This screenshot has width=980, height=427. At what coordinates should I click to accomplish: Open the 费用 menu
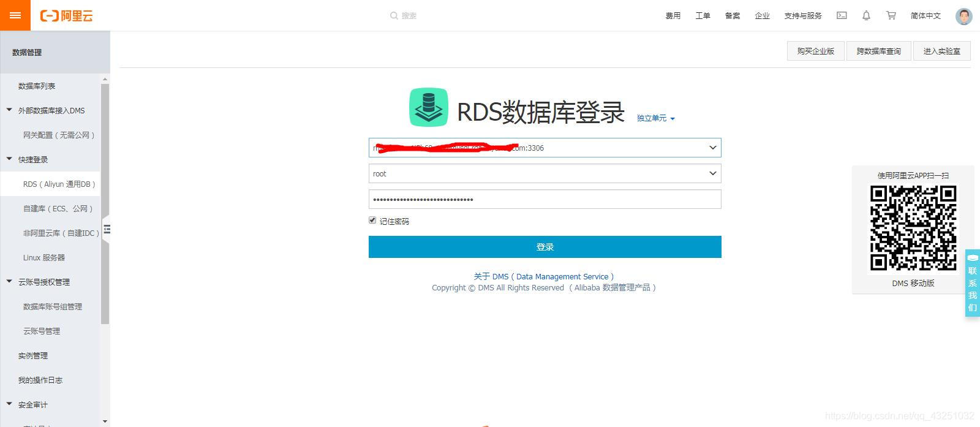click(673, 16)
